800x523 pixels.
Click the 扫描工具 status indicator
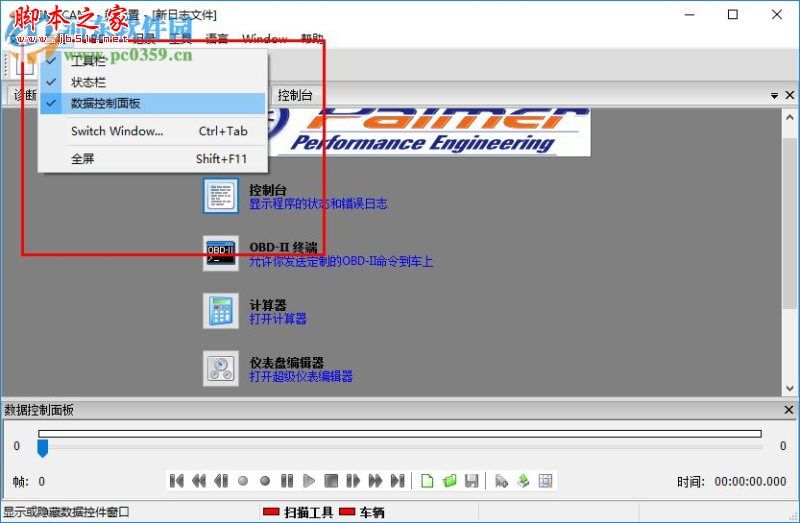(297, 512)
